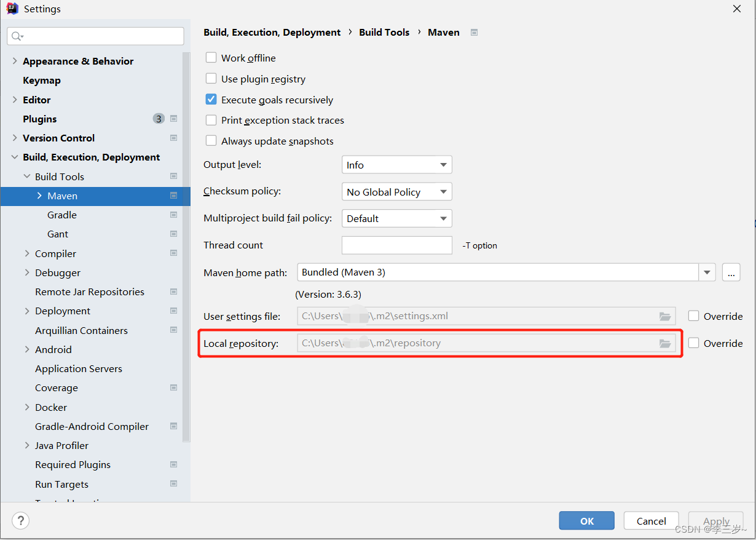Click the browse (...) button for Maven home
756x540 pixels.
point(731,272)
